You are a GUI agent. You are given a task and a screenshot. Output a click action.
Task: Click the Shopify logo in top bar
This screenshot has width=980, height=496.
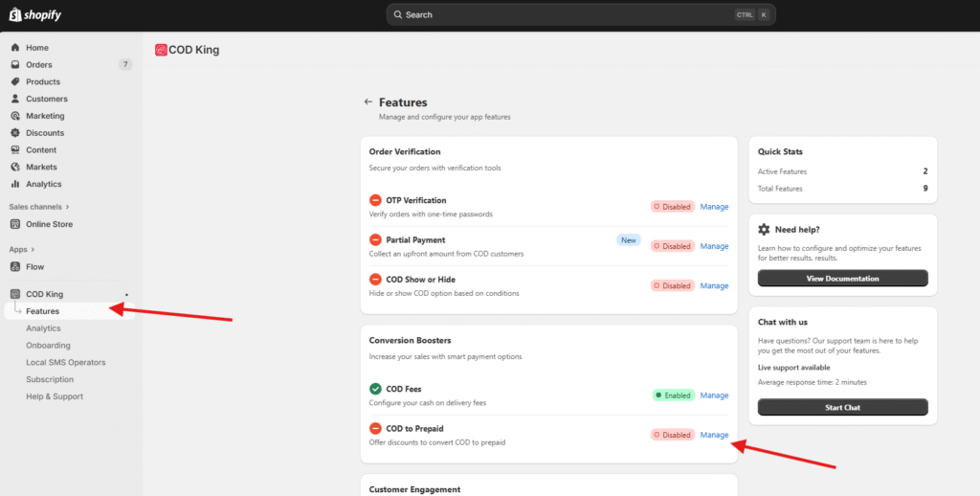[34, 14]
